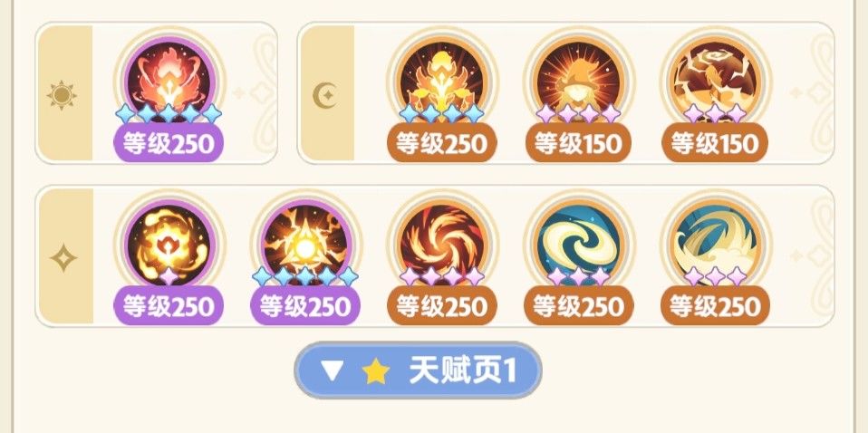Select the sand wave talent icon
This screenshot has height=433, width=868.
coord(715,245)
